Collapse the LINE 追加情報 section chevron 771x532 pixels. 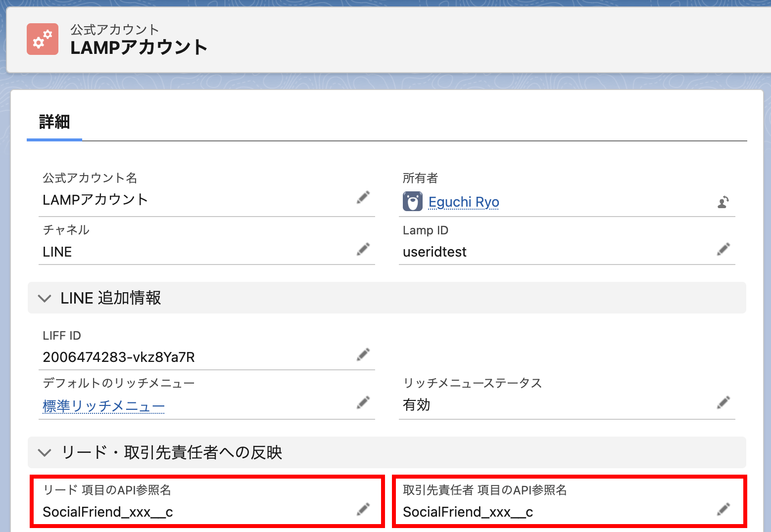click(45, 298)
